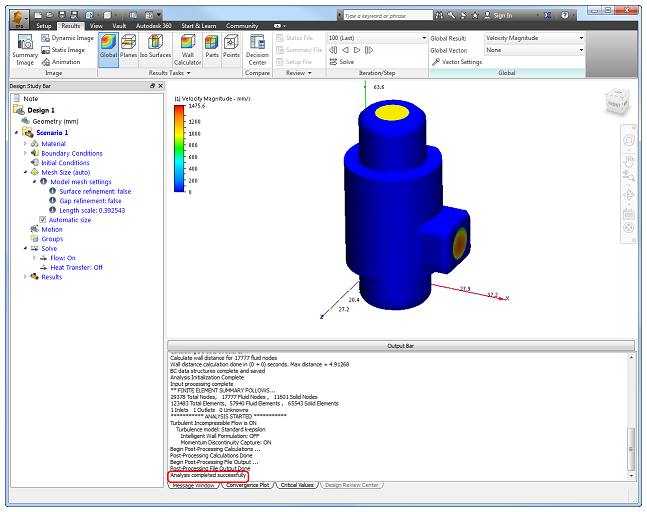The width and height of the screenshot is (647, 512).
Task: Click the Open file icon in quick access toolbar
Action: pyautogui.click(x=50, y=15)
